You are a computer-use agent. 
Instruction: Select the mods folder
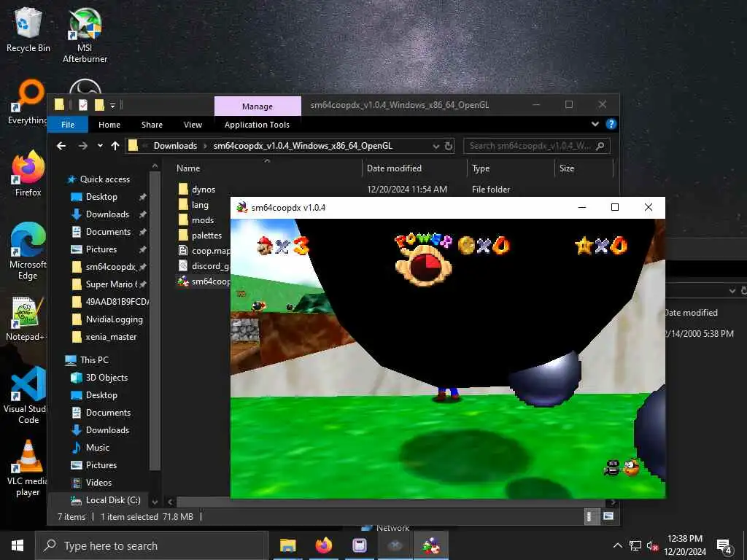[x=196, y=220]
